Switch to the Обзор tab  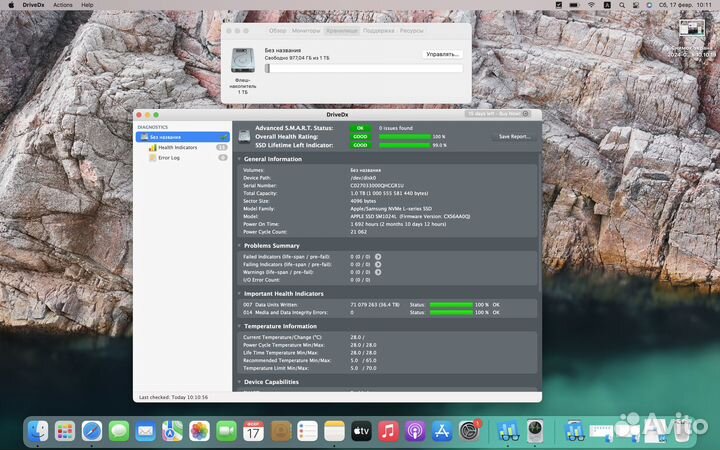[x=277, y=30]
